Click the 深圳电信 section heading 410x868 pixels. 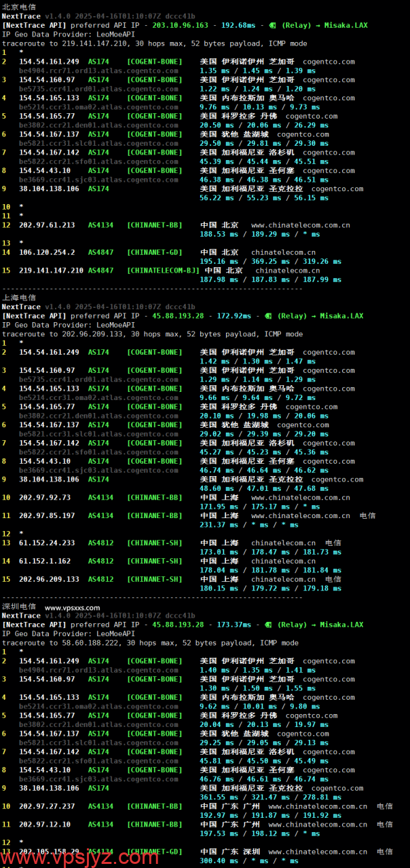point(19,606)
